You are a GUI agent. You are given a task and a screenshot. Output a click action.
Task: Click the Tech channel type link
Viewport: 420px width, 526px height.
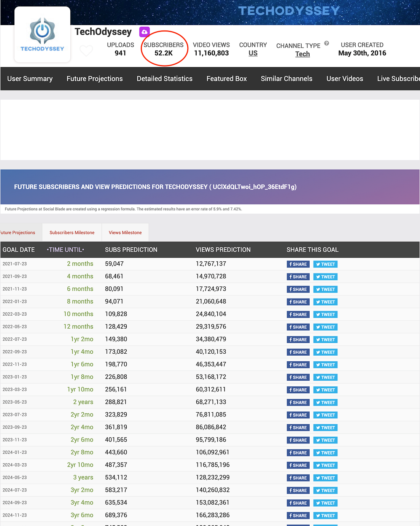pyautogui.click(x=302, y=54)
